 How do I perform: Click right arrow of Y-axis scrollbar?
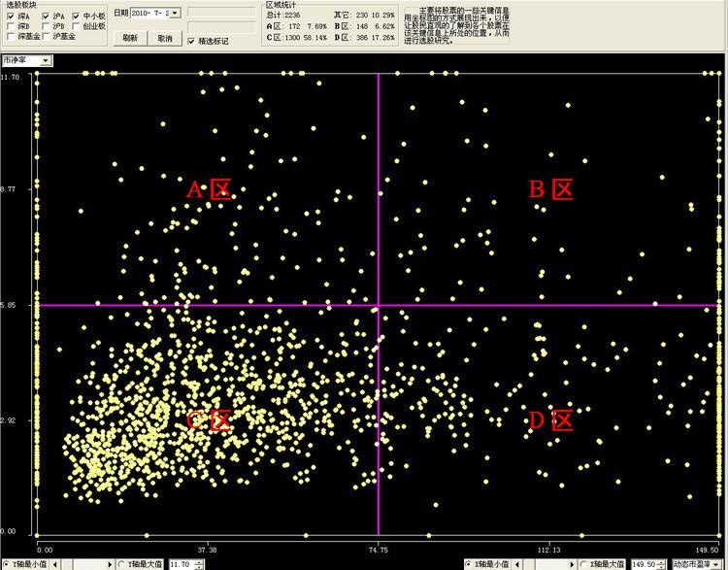(110, 564)
